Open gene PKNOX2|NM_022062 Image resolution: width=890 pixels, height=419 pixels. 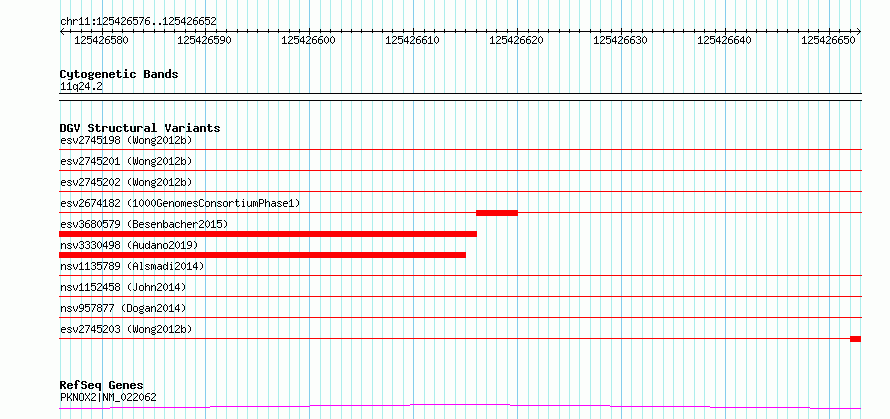coord(108,397)
